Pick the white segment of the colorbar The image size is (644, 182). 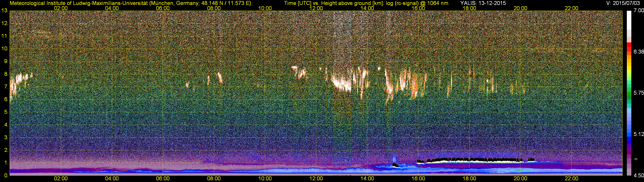point(629,20)
